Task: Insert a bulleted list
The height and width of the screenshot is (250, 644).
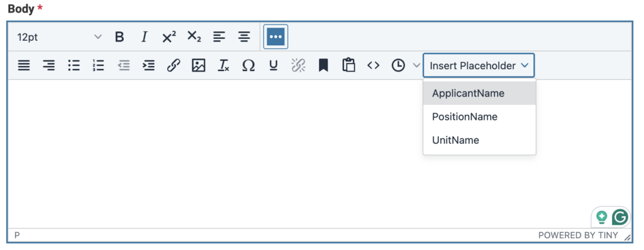Action: (x=74, y=65)
